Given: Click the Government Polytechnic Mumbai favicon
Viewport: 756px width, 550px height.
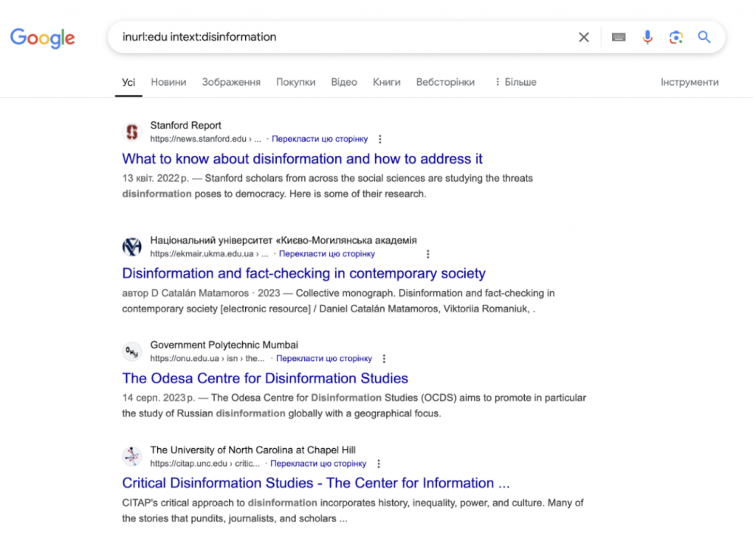Looking at the screenshot, I should (x=132, y=351).
